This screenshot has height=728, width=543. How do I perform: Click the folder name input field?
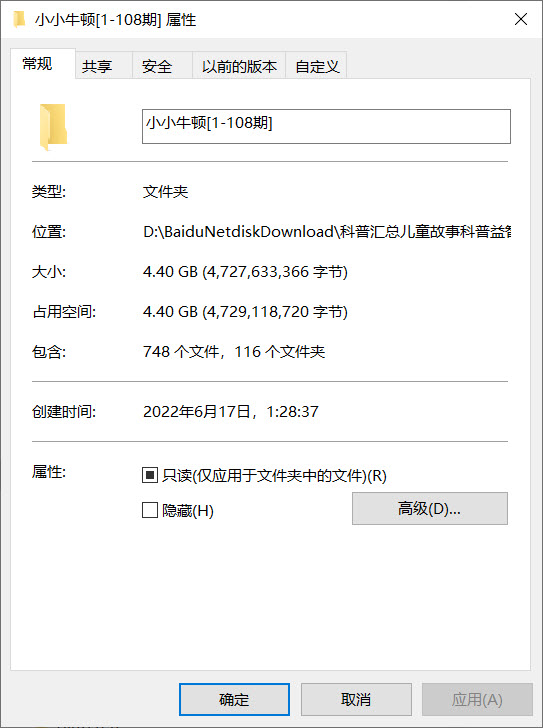tap(326, 126)
